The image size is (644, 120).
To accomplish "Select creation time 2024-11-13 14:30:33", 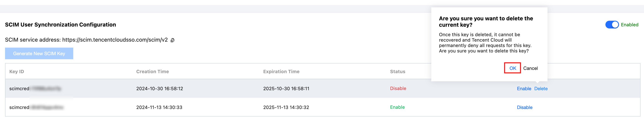I will tap(159, 107).
